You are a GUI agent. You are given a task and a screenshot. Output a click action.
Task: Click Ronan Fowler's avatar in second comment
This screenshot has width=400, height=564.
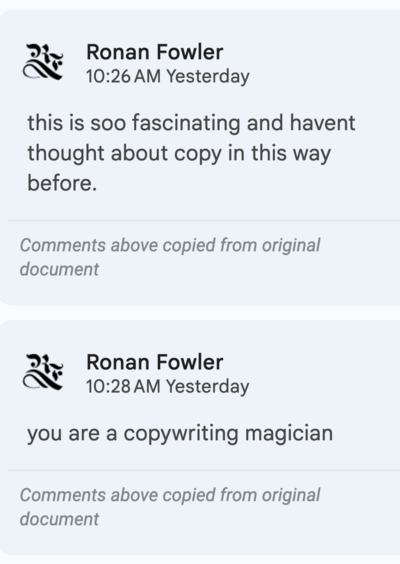[43, 372]
